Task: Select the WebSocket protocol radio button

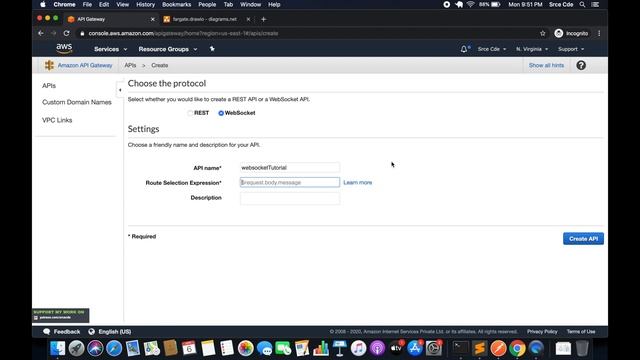Action: (221, 113)
